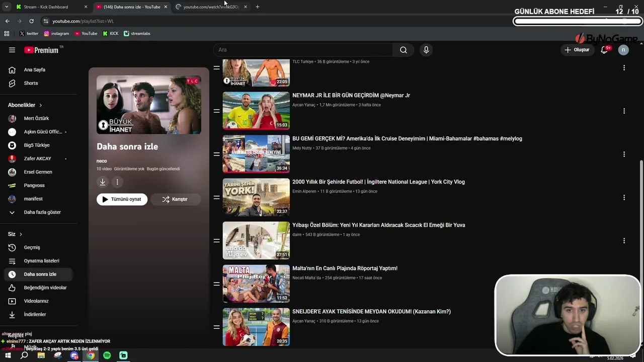The width and height of the screenshot is (644, 362).
Task: Open the KICK bookmark
Action: [x=111, y=34]
